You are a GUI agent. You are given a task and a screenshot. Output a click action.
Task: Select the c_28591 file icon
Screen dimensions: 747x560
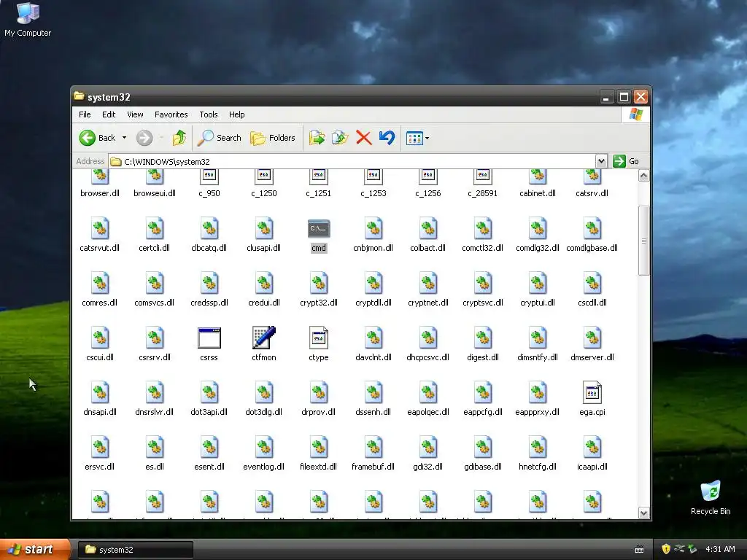point(483,177)
